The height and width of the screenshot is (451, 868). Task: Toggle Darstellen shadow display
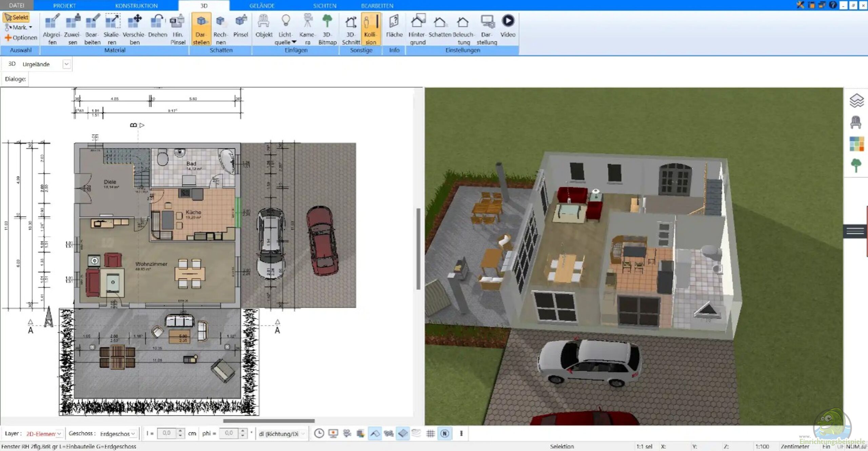click(x=201, y=29)
